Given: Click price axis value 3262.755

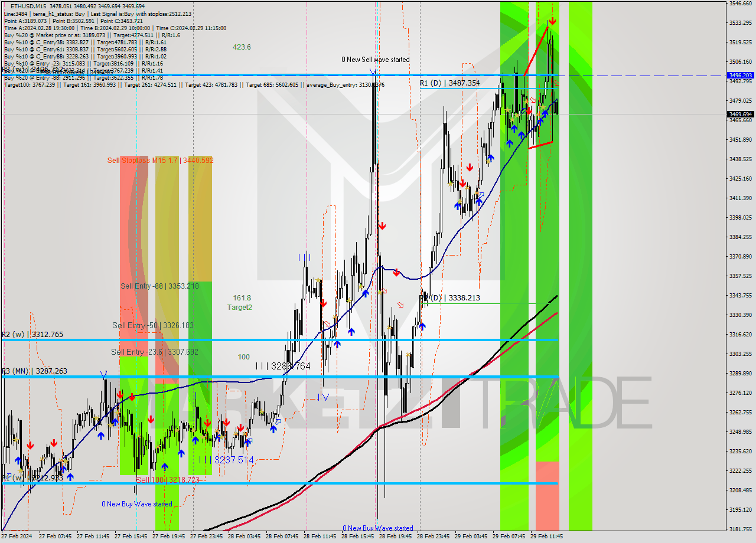Looking at the screenshot, I should click(x=741, y=413).
